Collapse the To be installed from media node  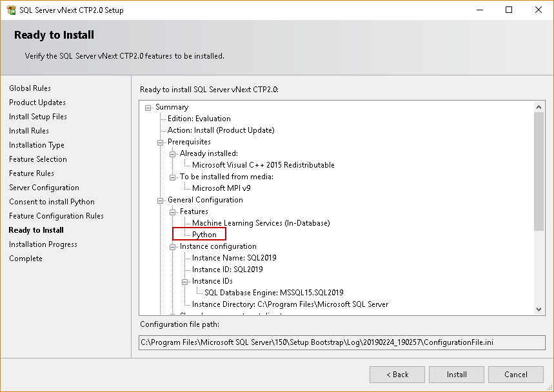[173, 177]
